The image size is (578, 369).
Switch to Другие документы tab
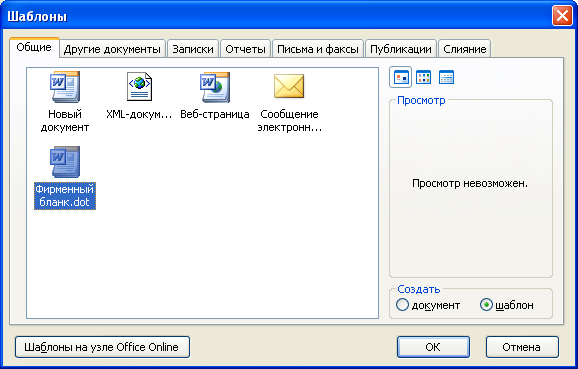pyautogui.click(x=112, y=49)
